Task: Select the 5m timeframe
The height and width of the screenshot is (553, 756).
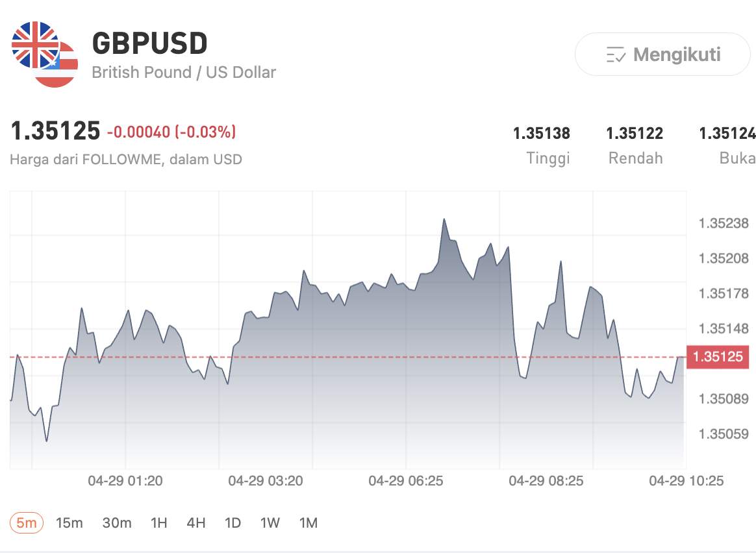Action: click(25, 522)
